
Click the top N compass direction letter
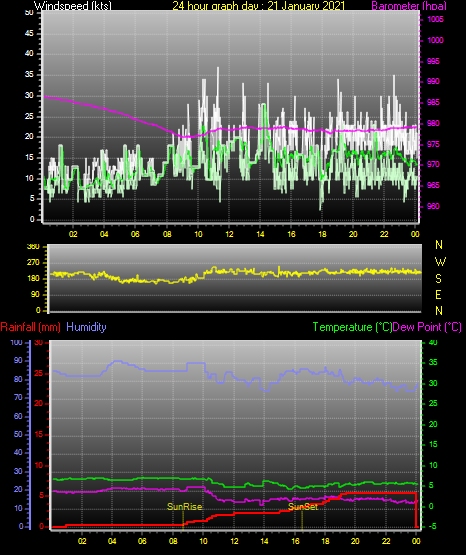[439, 245]
